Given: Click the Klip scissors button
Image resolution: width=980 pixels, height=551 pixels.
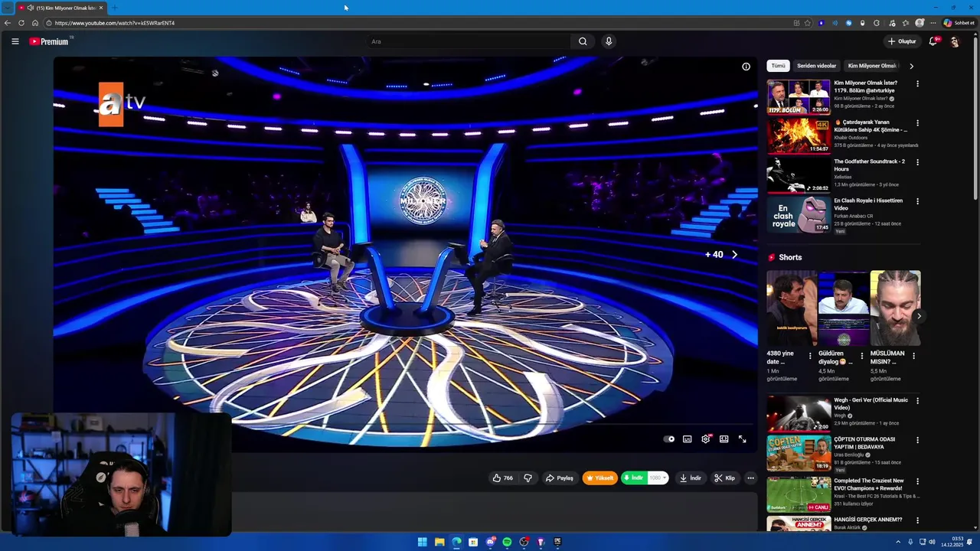Looking at the screenshot, I should point(725,478).
